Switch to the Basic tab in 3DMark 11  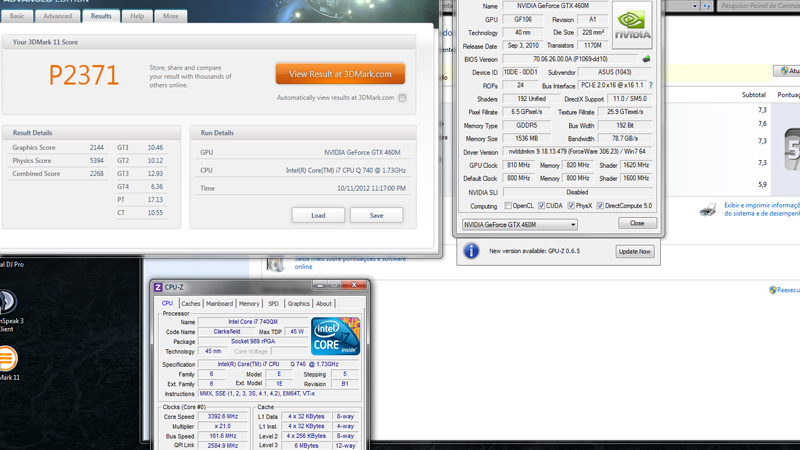(x=17, y=16)
